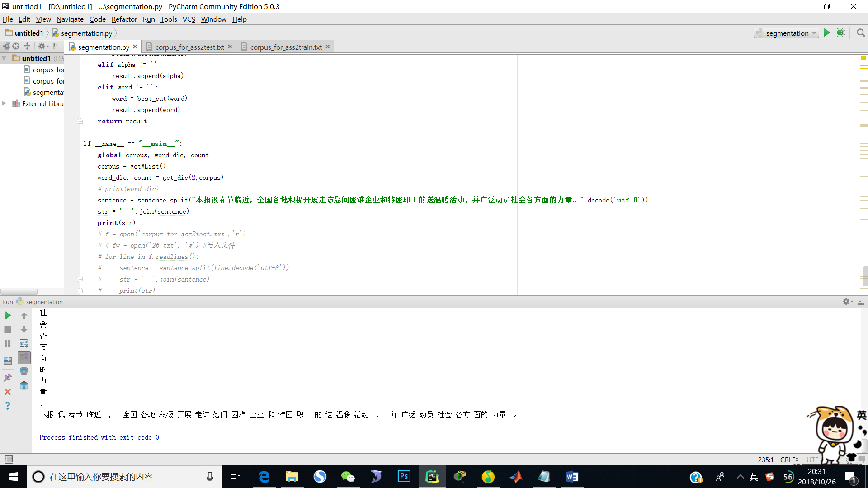Open the VCS menu
The width and height of the screenshot is (868, 488).
tap(189, 19)
